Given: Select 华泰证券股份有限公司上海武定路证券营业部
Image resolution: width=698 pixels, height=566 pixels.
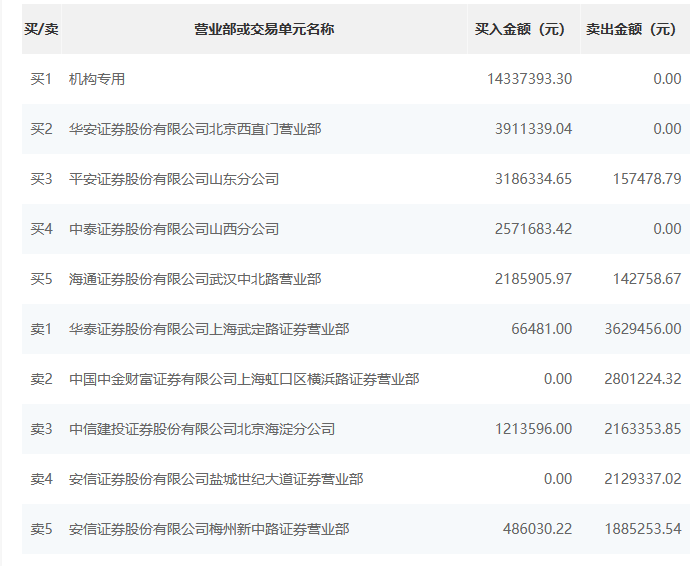Looking at the screenshot, I should (209, 329).
